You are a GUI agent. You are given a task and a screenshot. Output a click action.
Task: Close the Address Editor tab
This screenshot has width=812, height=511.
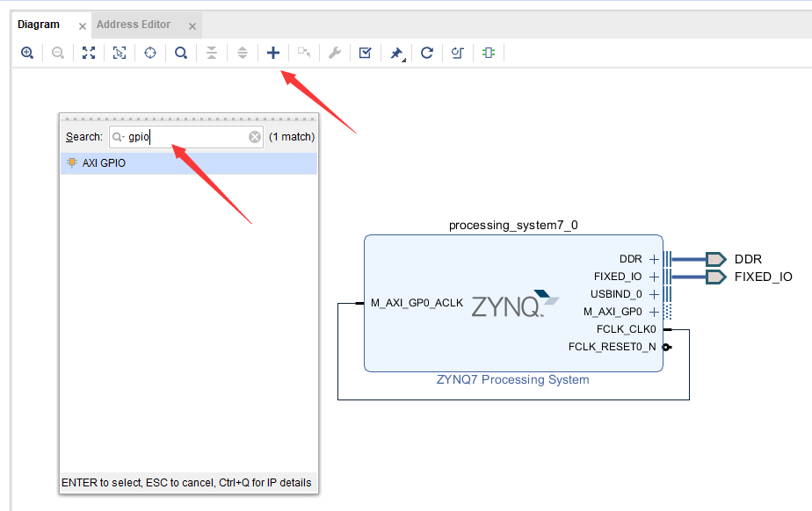coord(192,26)
